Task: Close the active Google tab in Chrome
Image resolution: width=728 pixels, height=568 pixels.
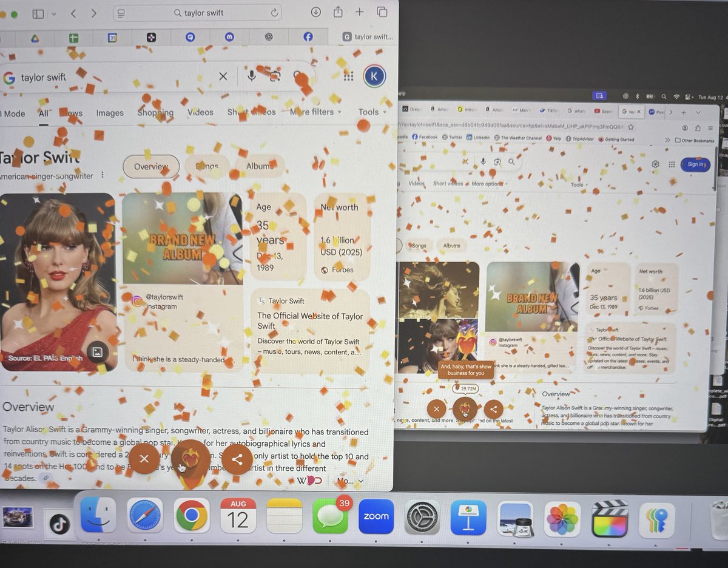Action: click(x=638, y=112)
